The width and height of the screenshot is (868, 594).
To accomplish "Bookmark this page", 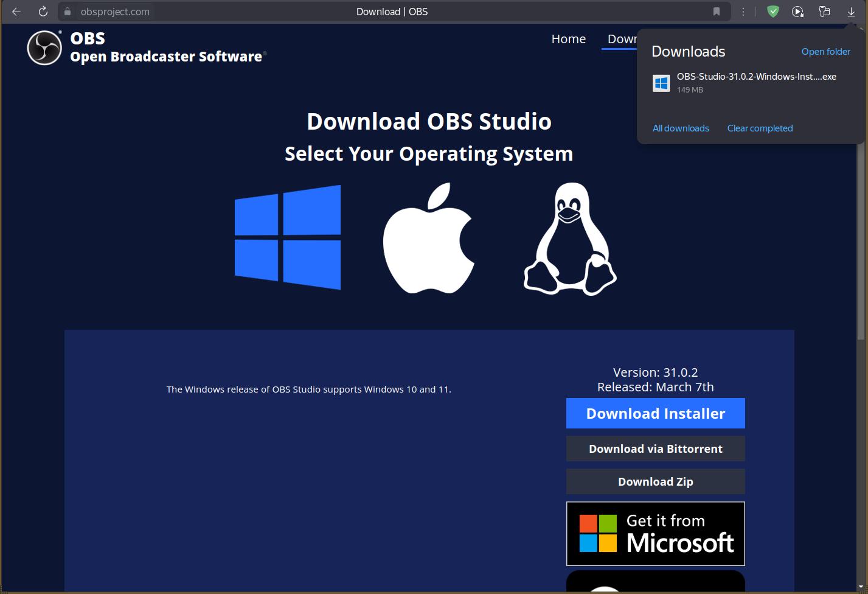I will (x=717, y=12).
